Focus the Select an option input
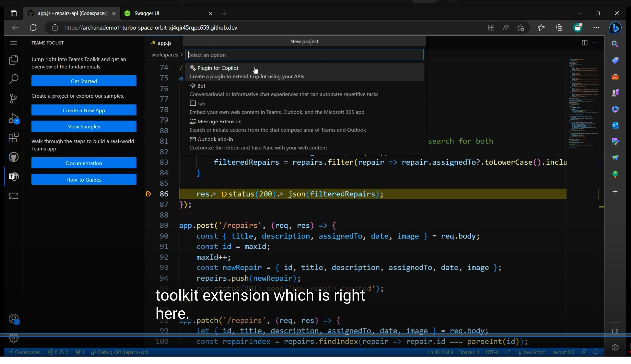631x364 pixels. coord(305,55)
